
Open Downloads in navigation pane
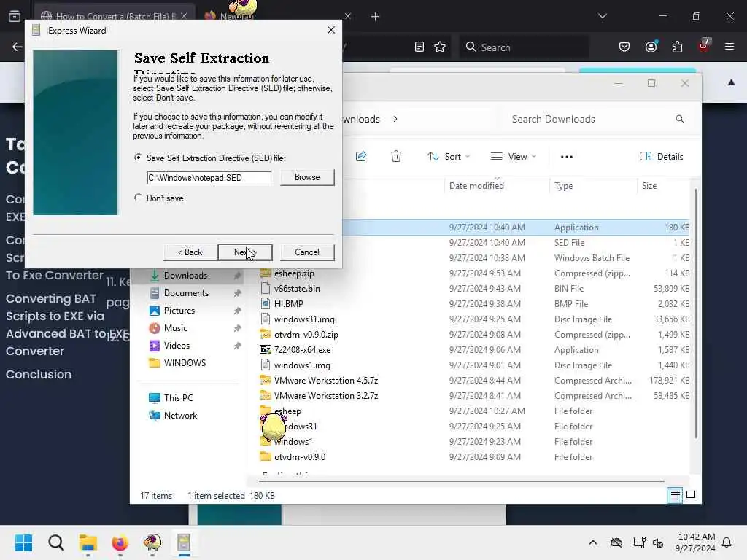186,275
